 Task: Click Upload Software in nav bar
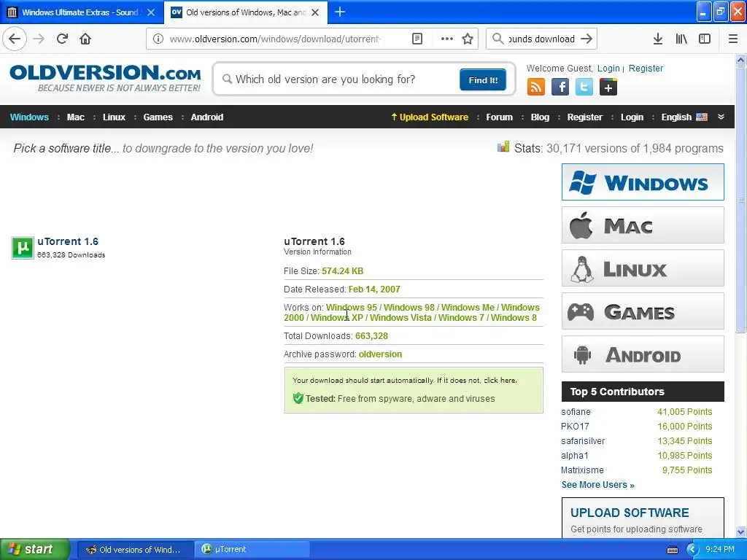[430, 117]
